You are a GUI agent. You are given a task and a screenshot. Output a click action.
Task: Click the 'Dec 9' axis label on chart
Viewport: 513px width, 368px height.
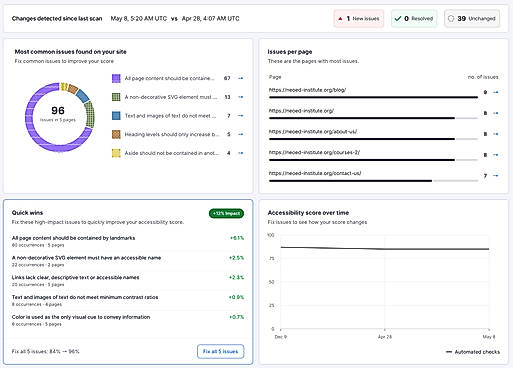tap(281, 337)
